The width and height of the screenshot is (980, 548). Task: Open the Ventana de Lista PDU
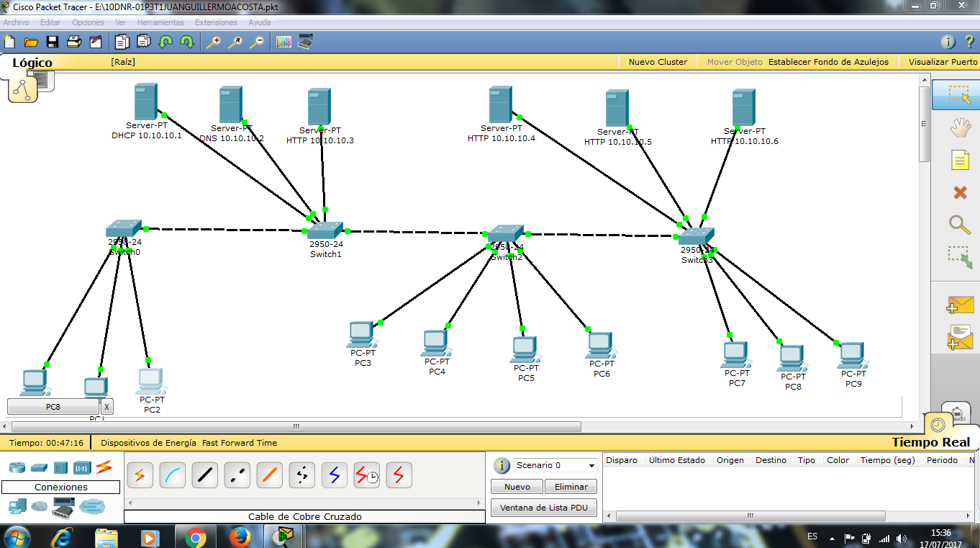[x=543, y=507]
